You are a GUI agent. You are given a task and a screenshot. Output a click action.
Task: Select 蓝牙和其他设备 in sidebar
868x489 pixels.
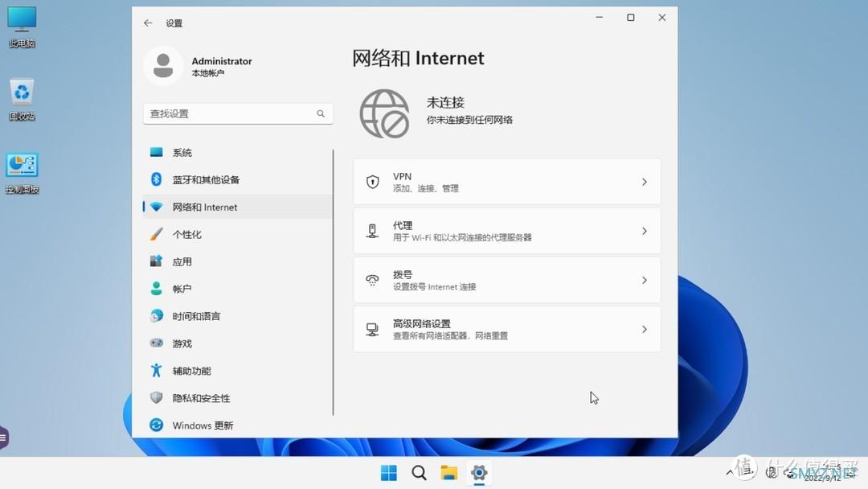click(237, 179)
